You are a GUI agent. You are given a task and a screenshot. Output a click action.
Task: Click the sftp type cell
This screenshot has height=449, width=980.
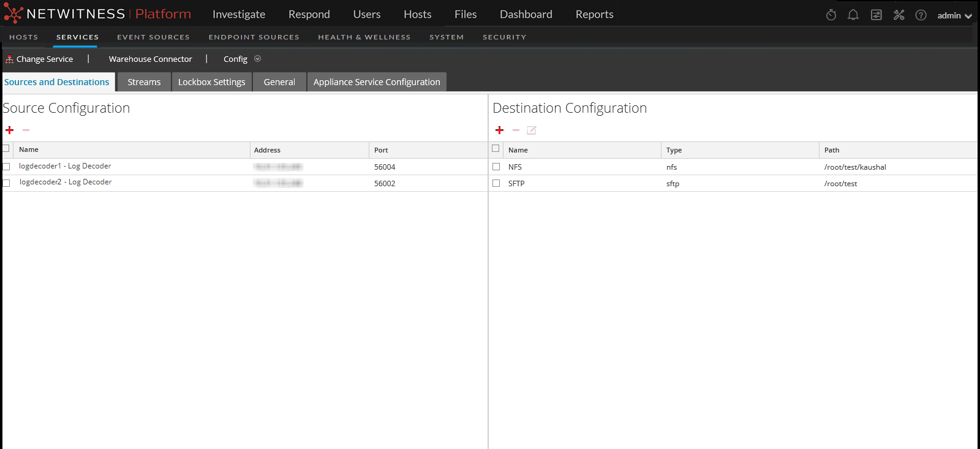tap(673, 183)
